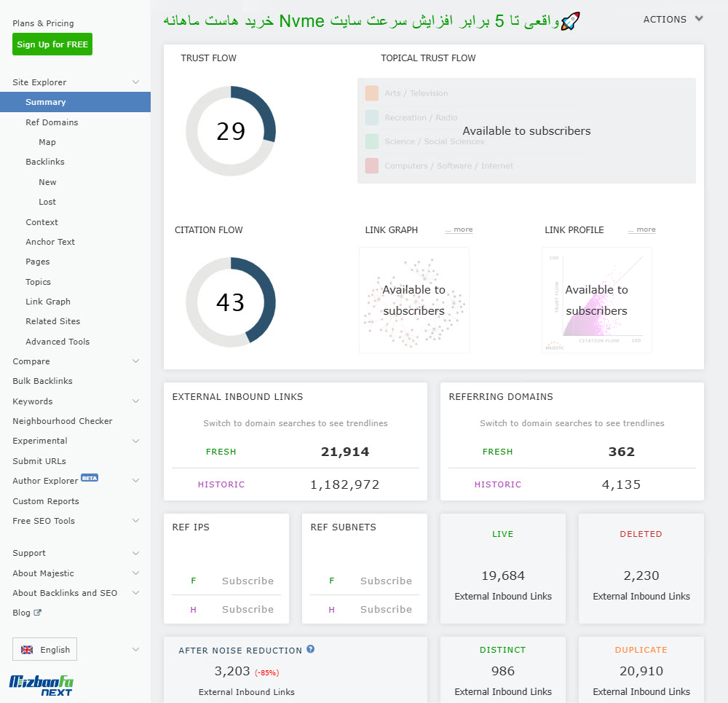Screen dimensions: 728x703
Task: Open the Plans & Pricing link
Action: point(43,23)
